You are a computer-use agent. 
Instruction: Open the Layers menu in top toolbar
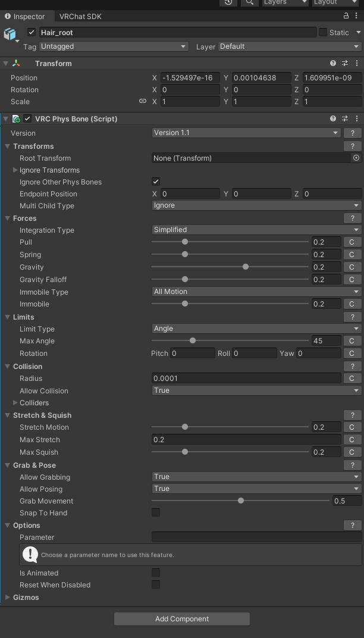click(x=285, y=2)
